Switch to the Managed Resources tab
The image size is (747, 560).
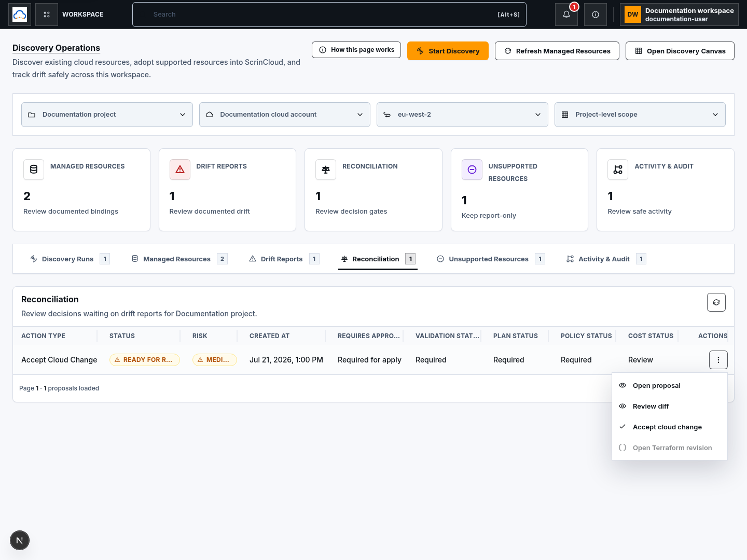(179, 259)
